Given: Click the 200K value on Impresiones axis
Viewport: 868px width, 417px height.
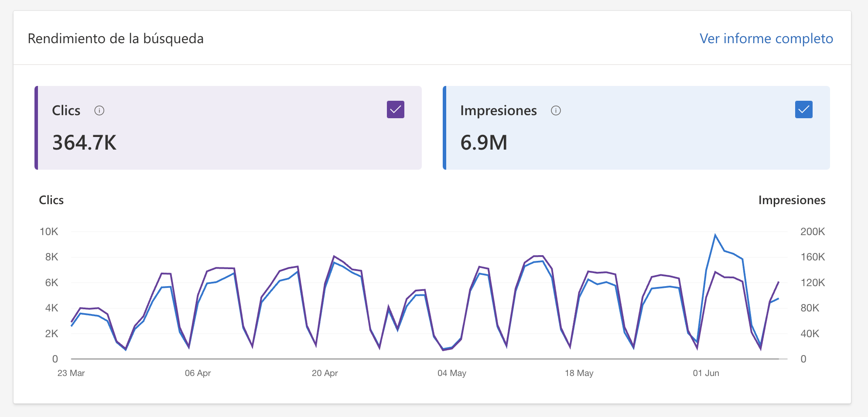Looking at the screenshot, I should coord(813,232).
